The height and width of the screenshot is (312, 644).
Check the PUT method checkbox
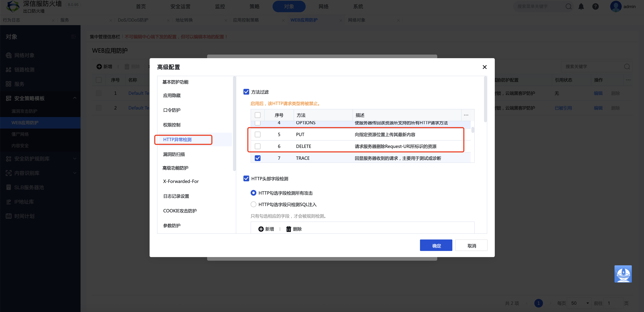257,134
